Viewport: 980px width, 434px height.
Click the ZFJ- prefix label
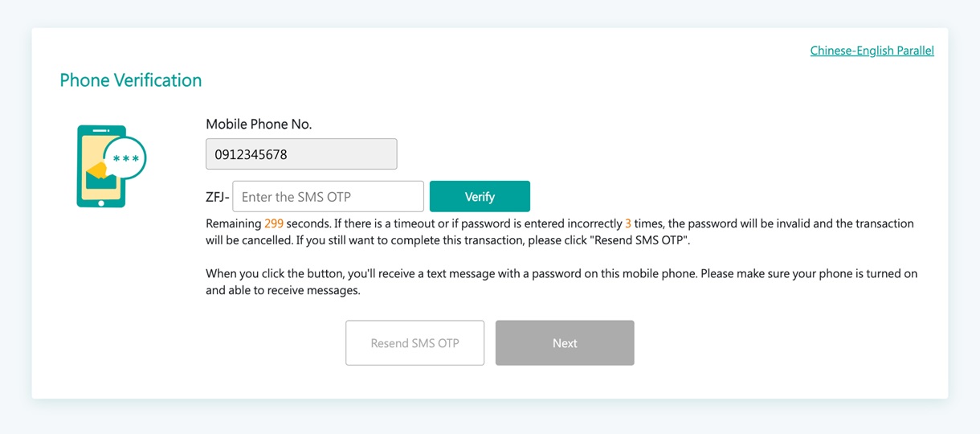[217, 197]
